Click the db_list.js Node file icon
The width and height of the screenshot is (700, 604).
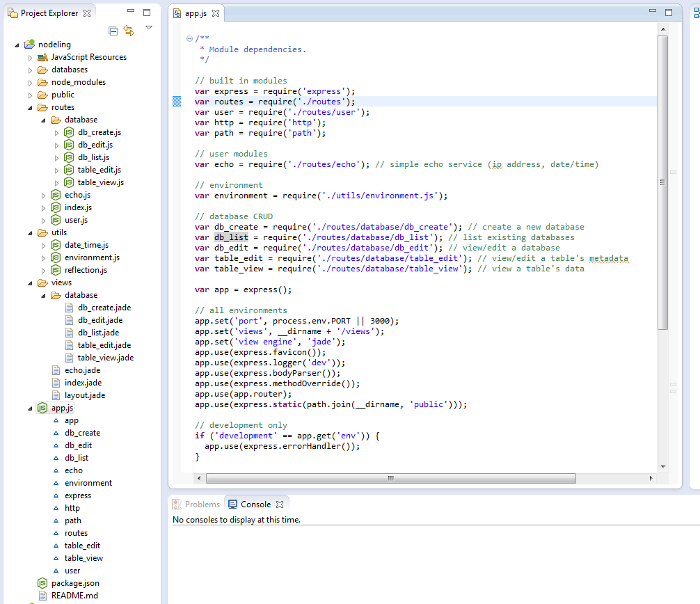click(x=69, y=157)
